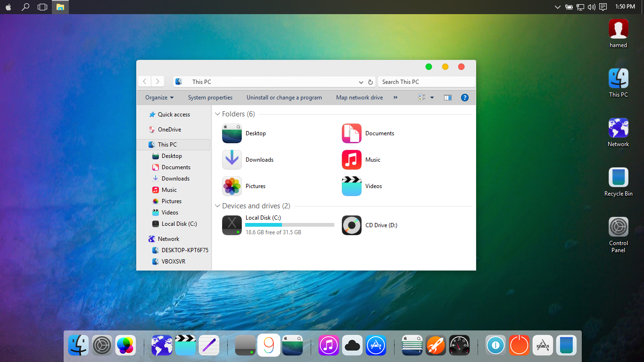
Task: Open the black gauge dashboard icon in the dock
Action: coord(459,345)
